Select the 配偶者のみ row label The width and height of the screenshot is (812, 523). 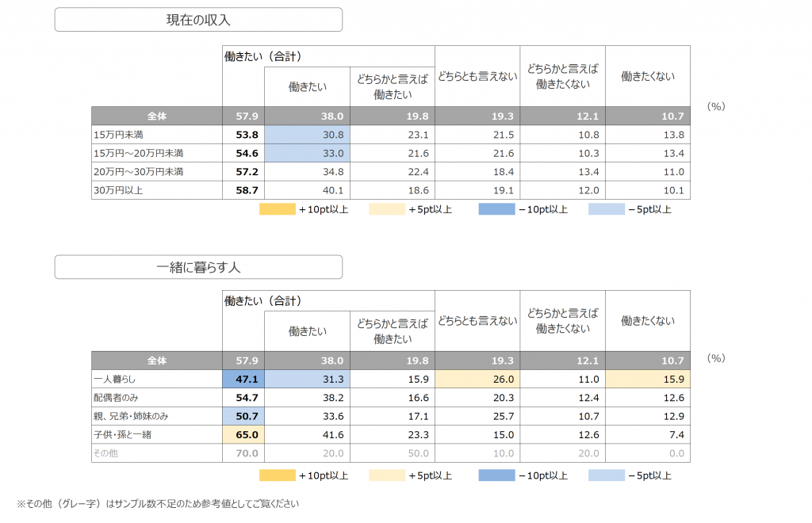click(157, 398)
